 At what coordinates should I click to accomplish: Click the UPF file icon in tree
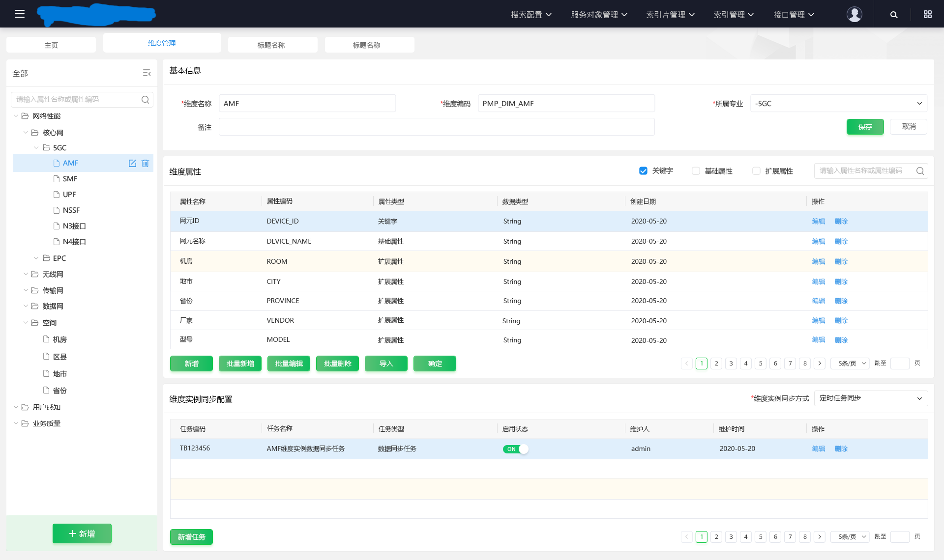(x=57, y=195)
